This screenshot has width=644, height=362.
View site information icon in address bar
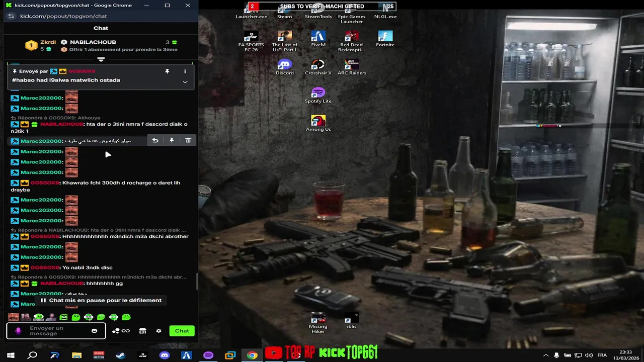pos(11,16)
